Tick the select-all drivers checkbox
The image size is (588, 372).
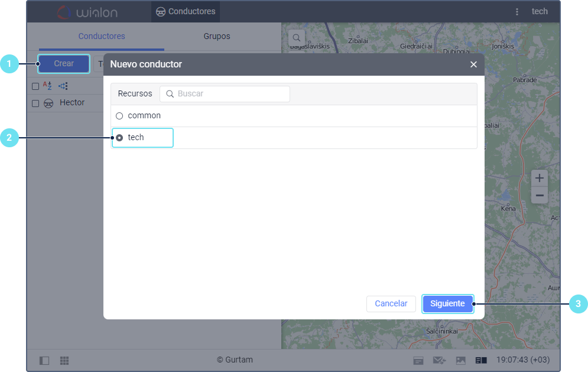pyautogui.click(x=35, y=86)
